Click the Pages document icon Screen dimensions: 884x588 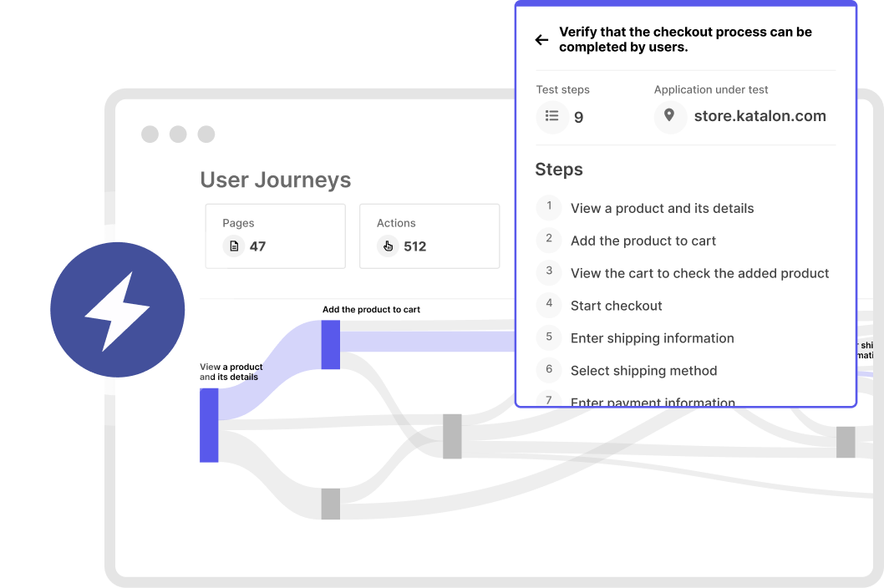tap(234, 246)
